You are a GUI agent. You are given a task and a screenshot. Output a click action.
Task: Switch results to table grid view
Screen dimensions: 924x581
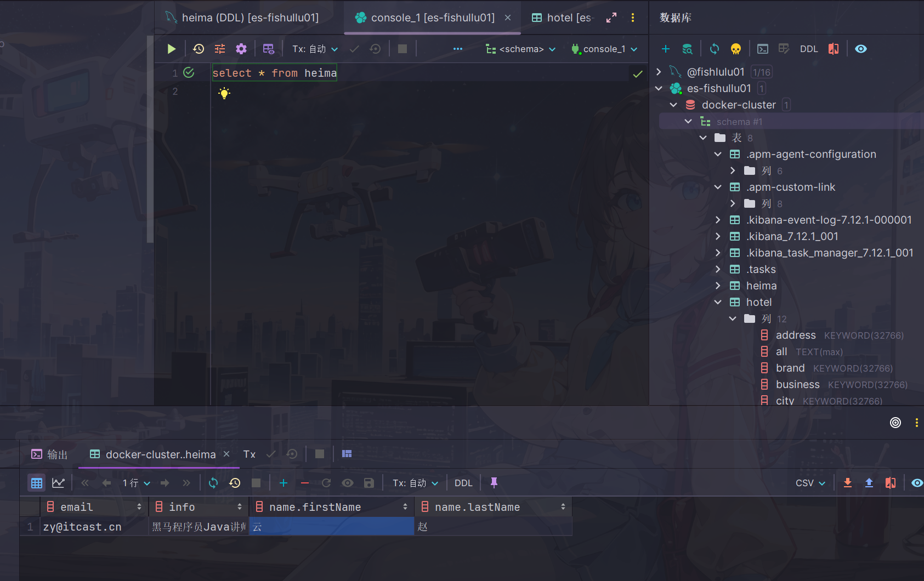coord(37,483)
